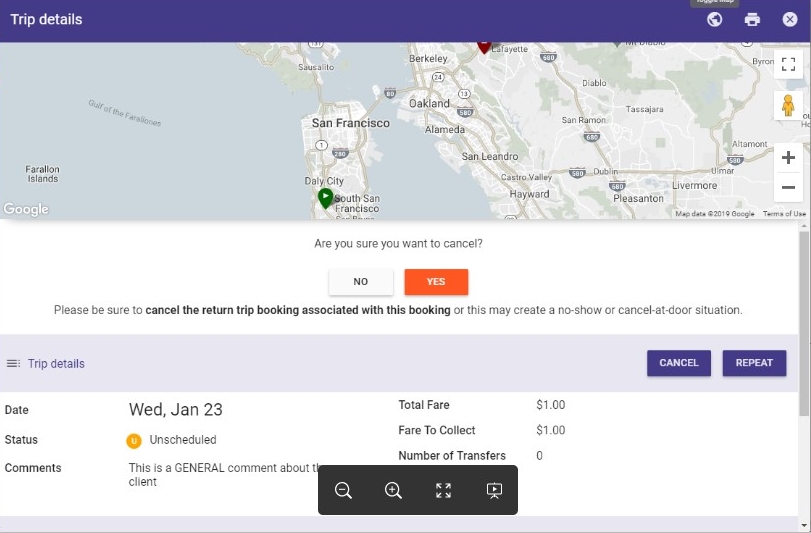This screenshot has height=533, width=811.
Task: Click the Berkeley label on map
Action: point(428,58)
